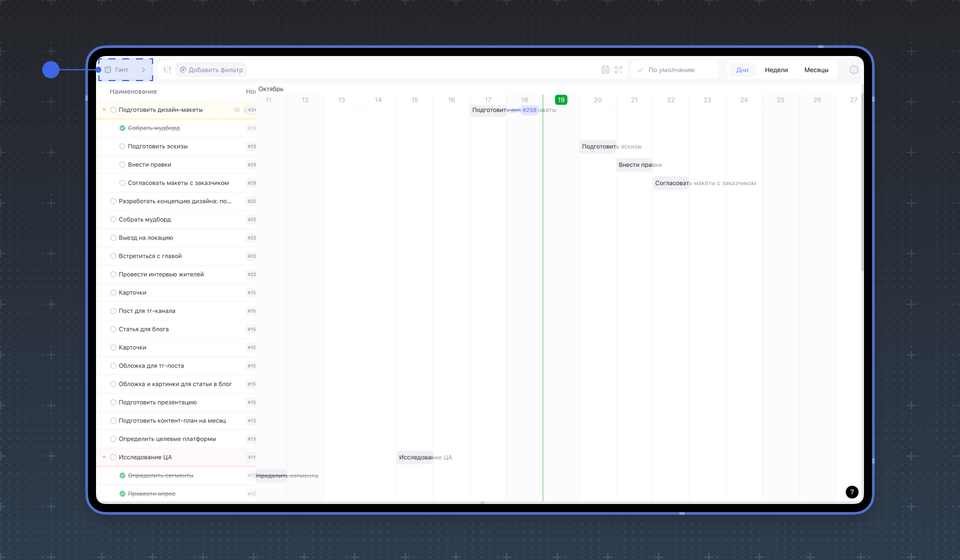Open the settings gear icon
960x560 pixels.
click(x=854, y=70)
